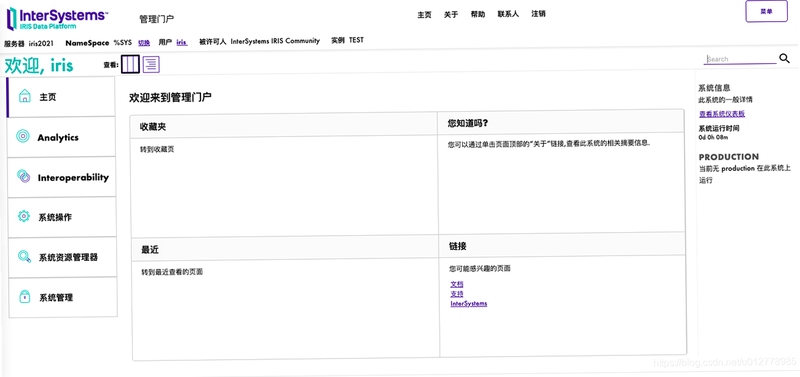Image resolution: width=800 pixels, height=377 pixels.
Task: Click the 链接 panel header
Action: pos(561,245)
